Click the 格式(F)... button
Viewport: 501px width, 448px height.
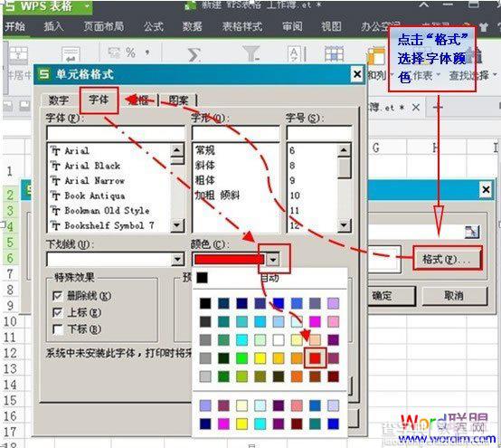447,259
